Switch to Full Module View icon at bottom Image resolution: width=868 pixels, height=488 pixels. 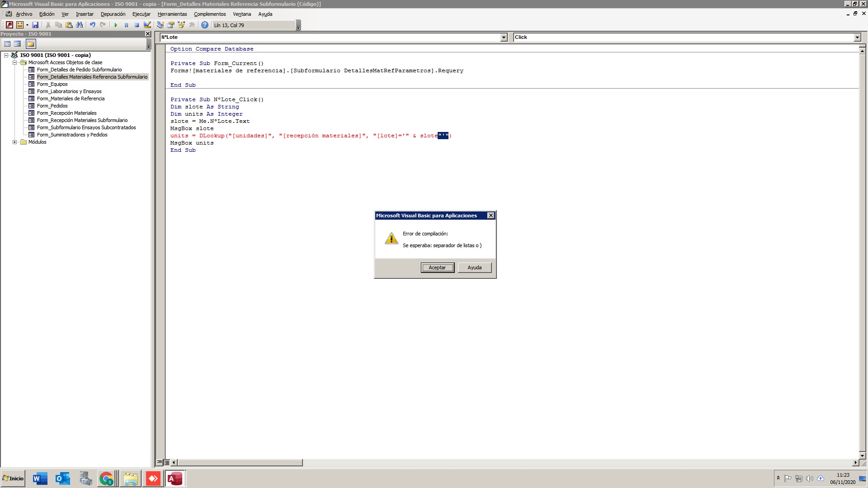pos(167,462)
